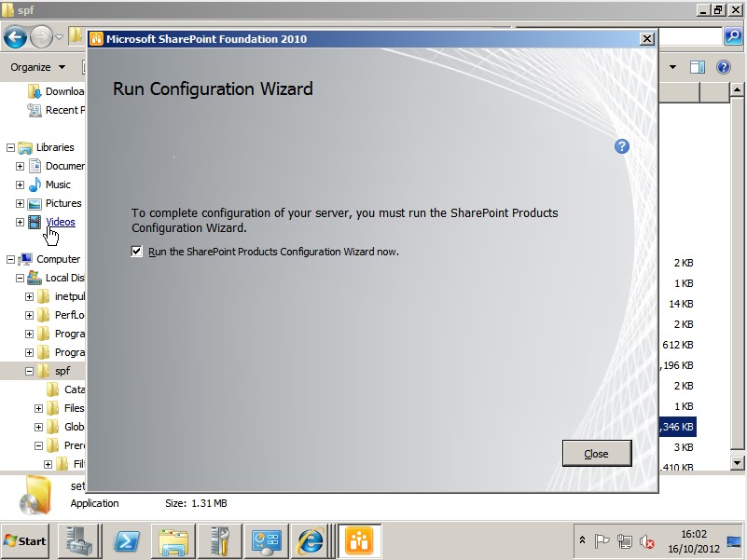
Task: Select the spf folder in tree
Action: (62, 371)
